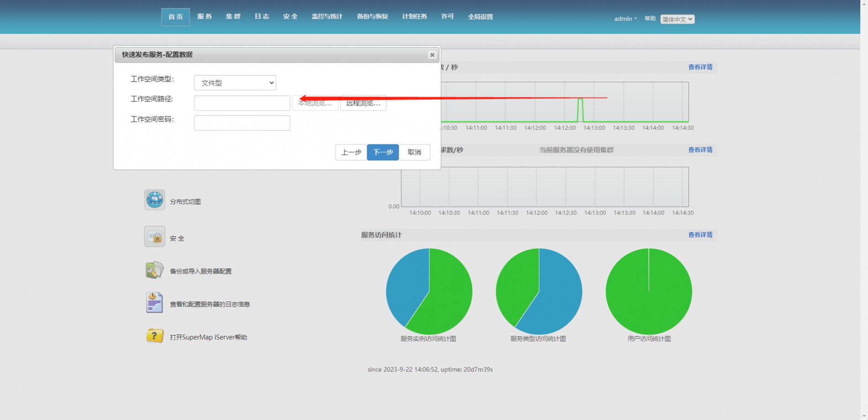Click the 服务访问统计 heading
The height and width of the screenshot is (420, 868).
click(x=381, y=235)
